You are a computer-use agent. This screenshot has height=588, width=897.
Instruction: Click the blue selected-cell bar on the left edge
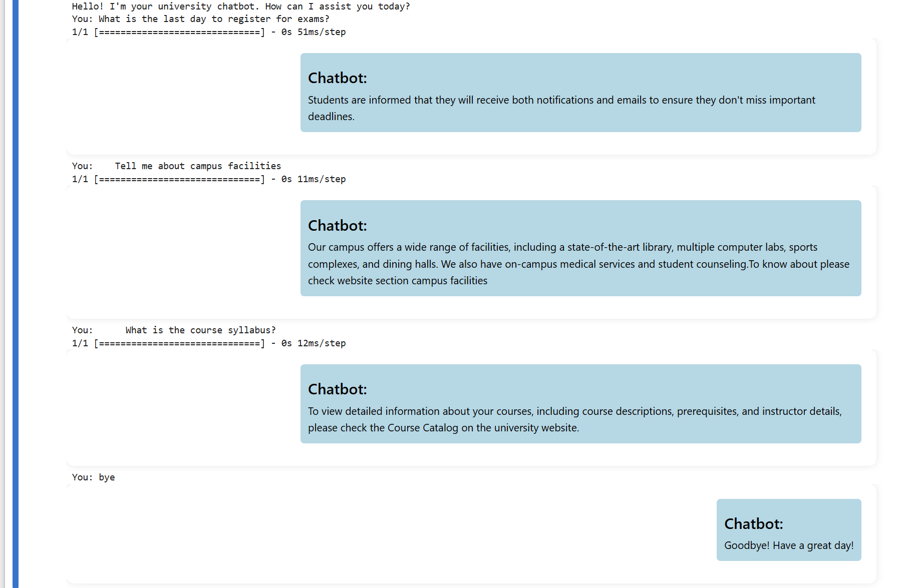[15, 294]
